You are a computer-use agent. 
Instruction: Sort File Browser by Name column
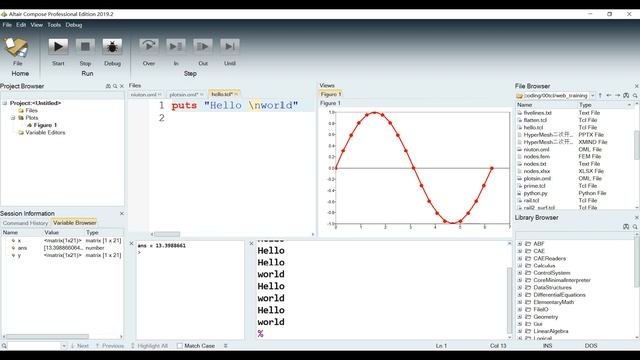tap(546, 105)
